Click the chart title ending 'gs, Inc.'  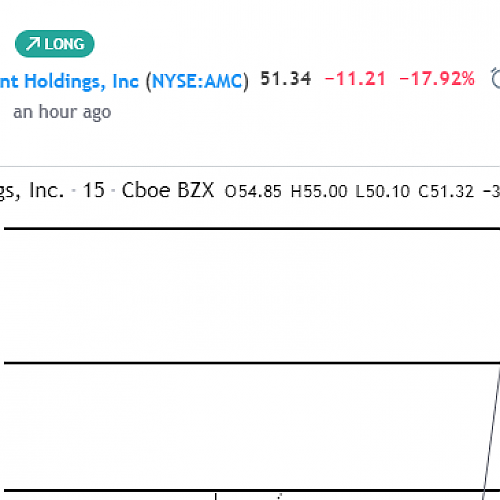pos(32,190)
